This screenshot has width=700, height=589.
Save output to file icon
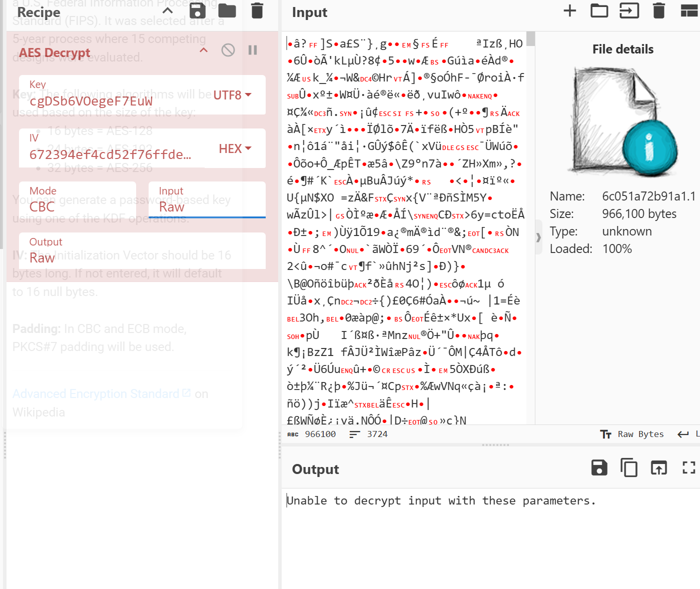(599, 467)
